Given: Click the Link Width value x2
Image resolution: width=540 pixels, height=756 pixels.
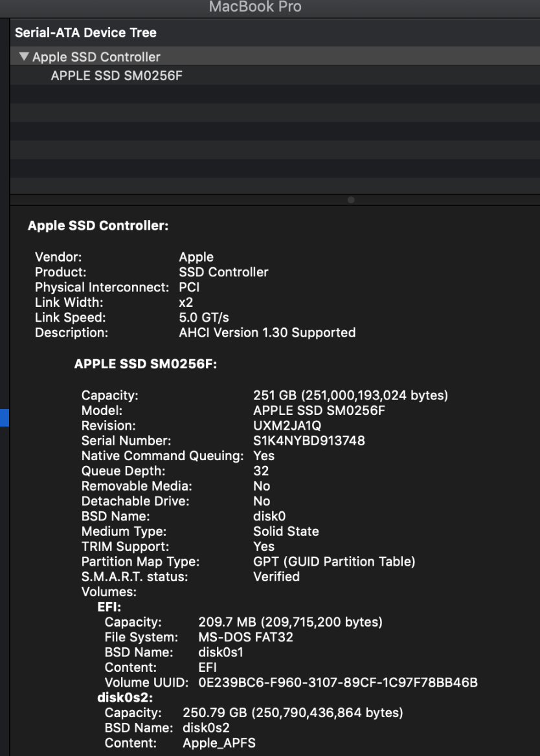Looking at the screenshot, I should point(186,302).
